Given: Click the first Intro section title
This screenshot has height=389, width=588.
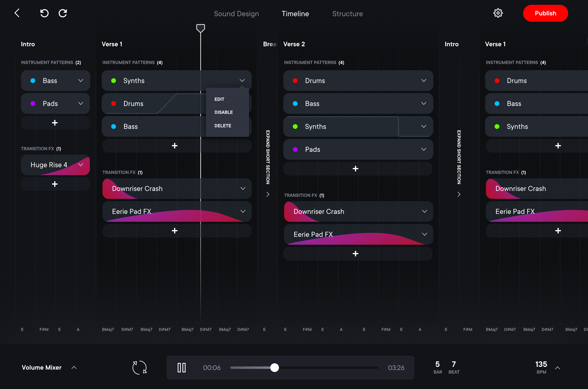Looking at the screenshot, I should [28, 44].
